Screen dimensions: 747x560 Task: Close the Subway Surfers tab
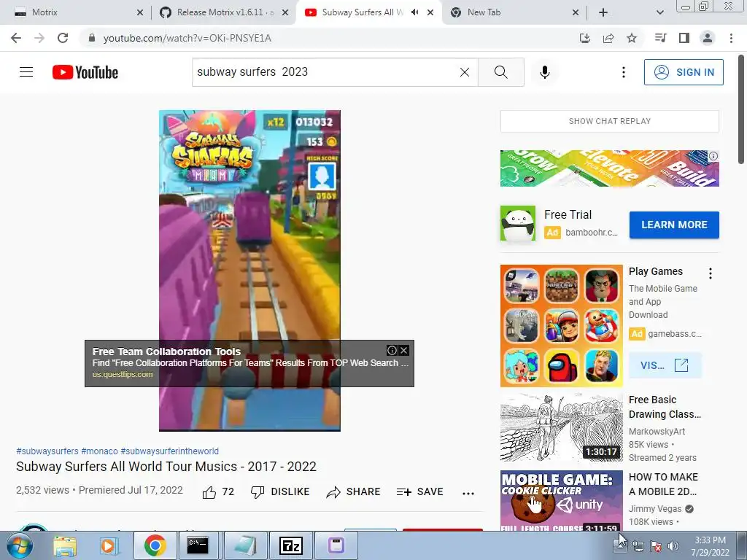pos(430,12)
